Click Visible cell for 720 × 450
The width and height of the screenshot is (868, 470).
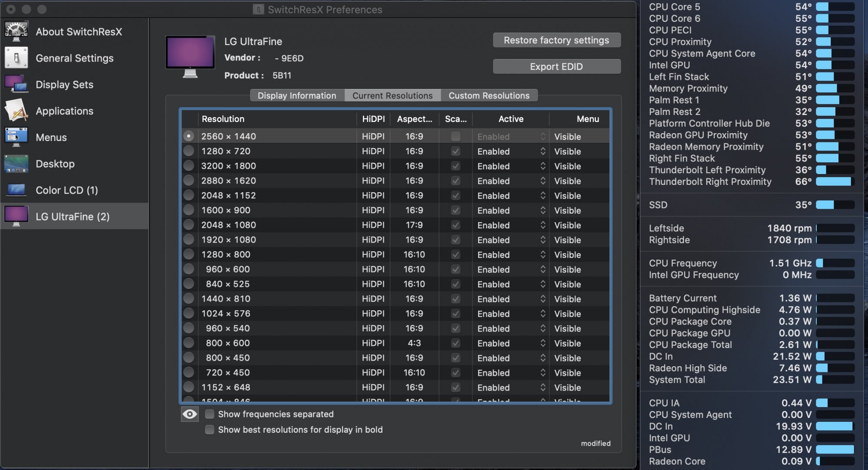tap(568, 373)
